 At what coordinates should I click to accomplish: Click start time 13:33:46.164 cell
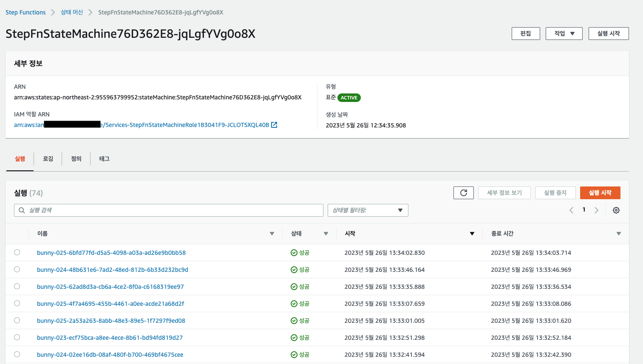pyautogui.click(x=385, y=270)
